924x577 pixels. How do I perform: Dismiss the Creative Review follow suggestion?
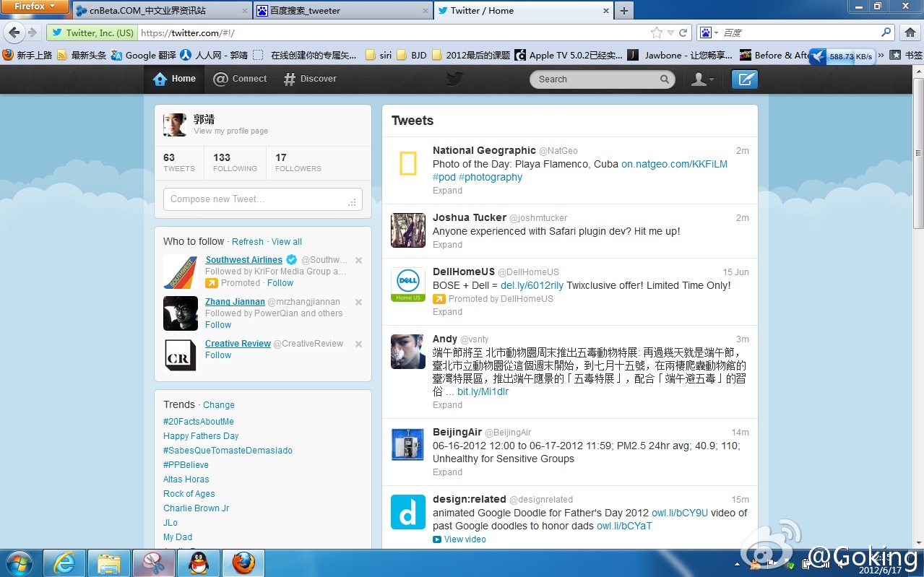point(358,344)
